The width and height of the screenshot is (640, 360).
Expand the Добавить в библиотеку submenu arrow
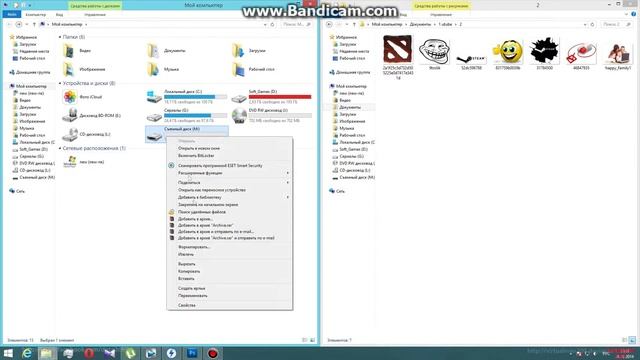287,197
